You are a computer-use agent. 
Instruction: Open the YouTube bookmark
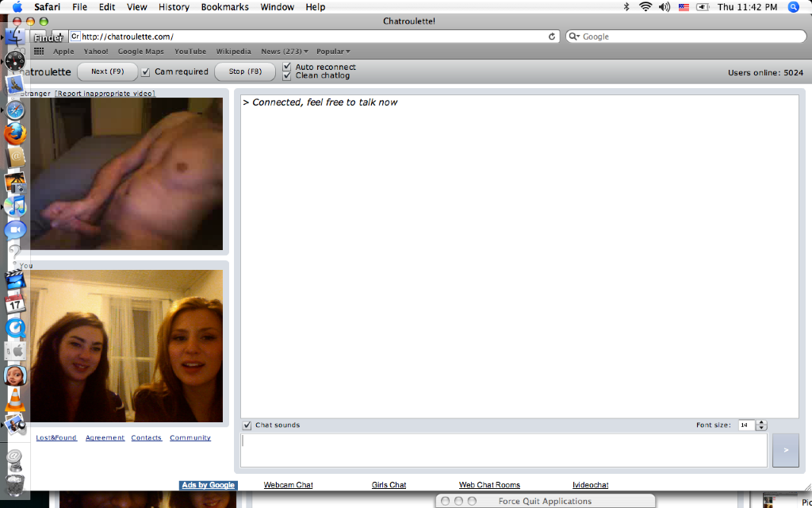190,52
